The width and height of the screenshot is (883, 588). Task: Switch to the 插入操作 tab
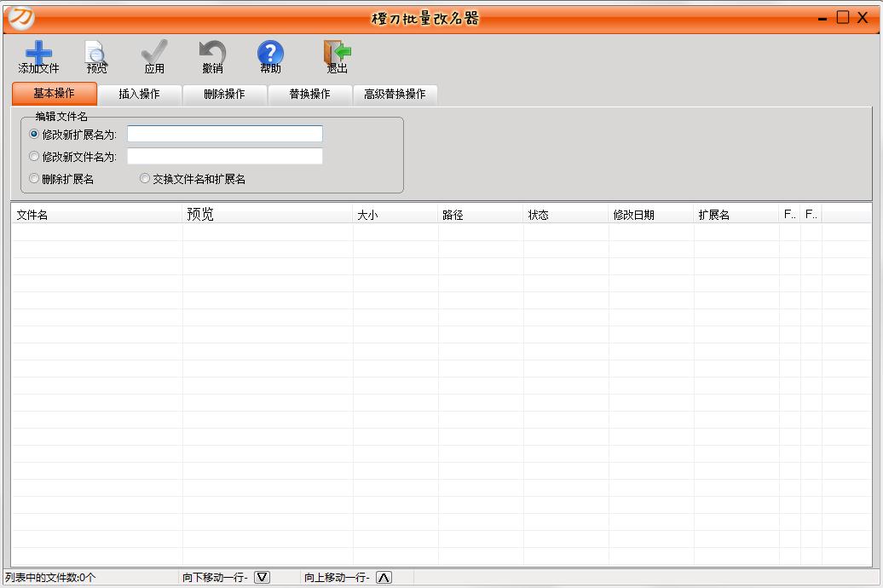pyautogui.click(x=139, y=94)
